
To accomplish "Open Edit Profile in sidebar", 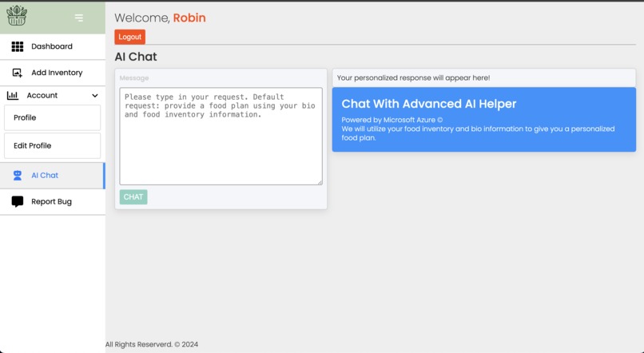I will pyautogui.click(x=52, y=145).
